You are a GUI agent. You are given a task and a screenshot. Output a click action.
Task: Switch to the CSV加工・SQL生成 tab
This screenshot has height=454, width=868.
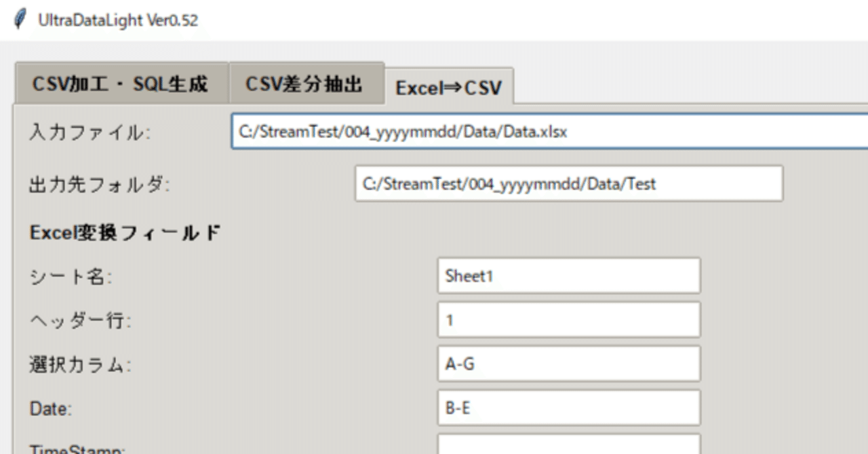pos(120,84)
